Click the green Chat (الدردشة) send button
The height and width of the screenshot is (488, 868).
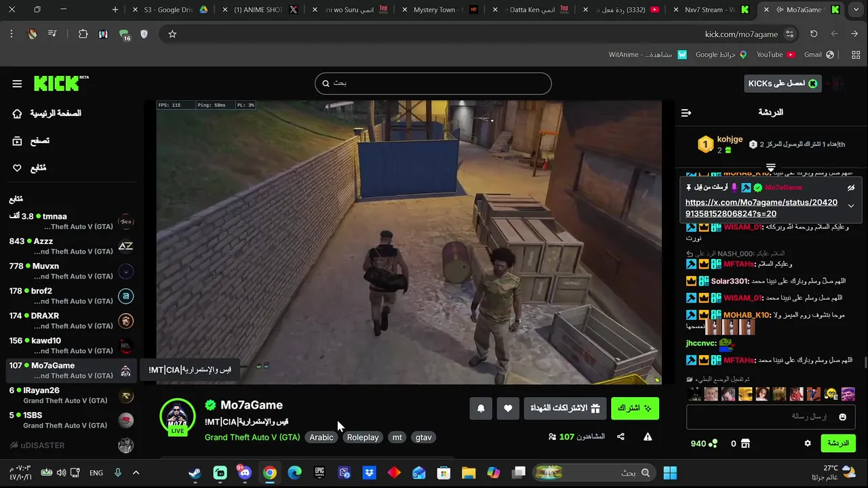click(x=838, y=443)
